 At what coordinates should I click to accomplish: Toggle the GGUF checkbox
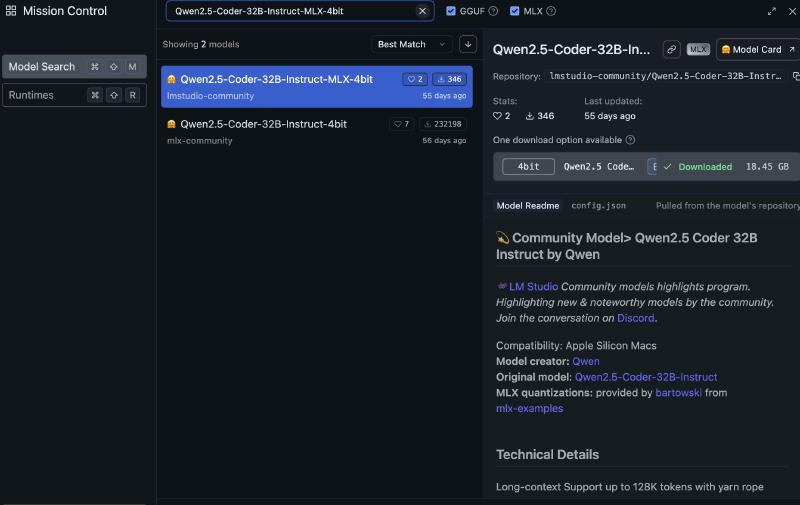click(451, 11)
